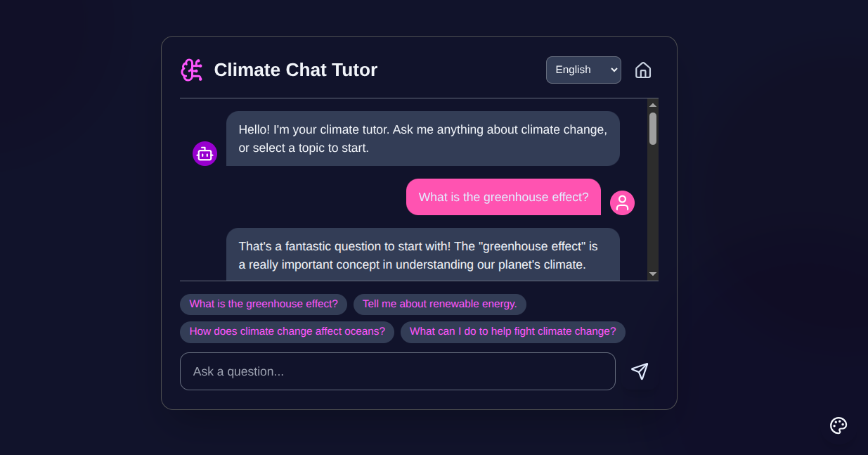Open the theme palette icon at bottom right
Screen dimensions: 868x455
click(x=838, y=425)
